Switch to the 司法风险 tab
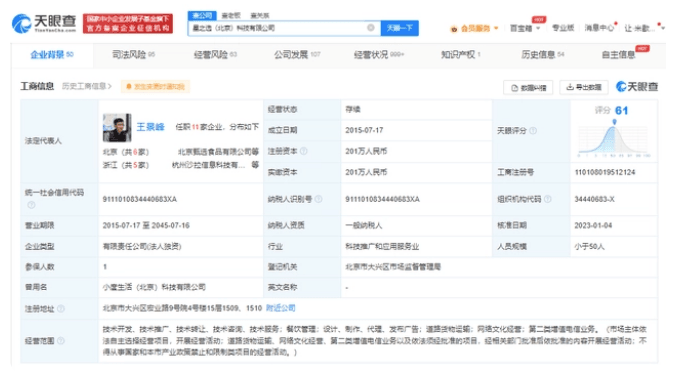The image size is (680, 373). [x=133, y=55]
